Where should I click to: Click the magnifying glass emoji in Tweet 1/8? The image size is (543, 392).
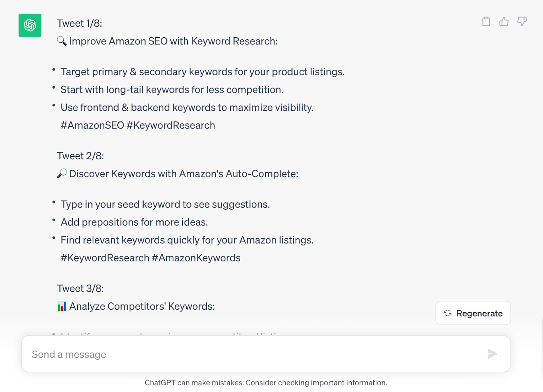click(62, 41)
